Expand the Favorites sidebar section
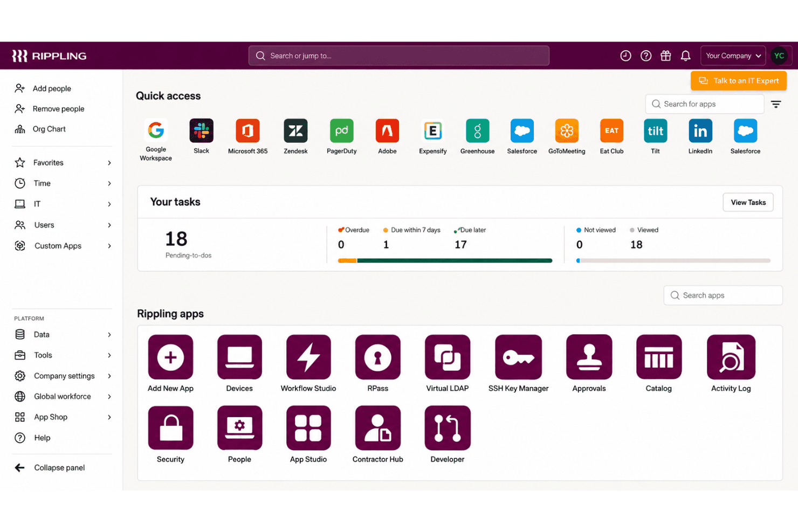This screenshot has height=532, width=798. coord(63,163)
